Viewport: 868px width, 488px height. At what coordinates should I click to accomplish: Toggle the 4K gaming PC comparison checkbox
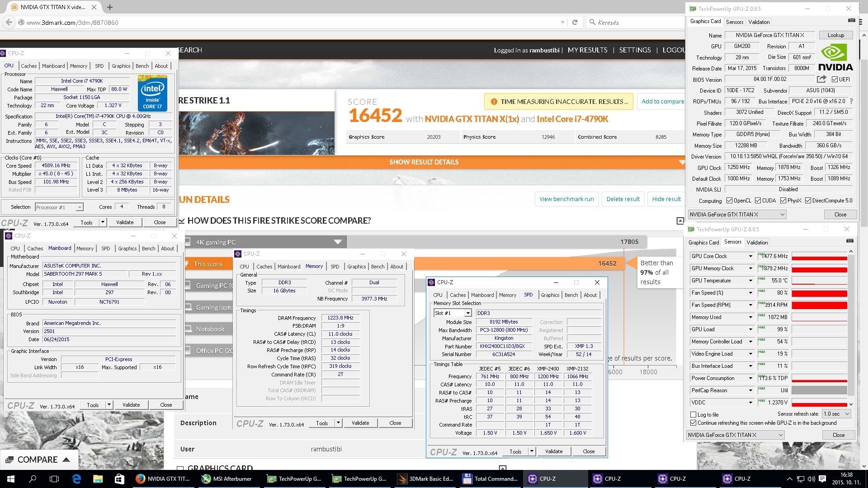188,242
